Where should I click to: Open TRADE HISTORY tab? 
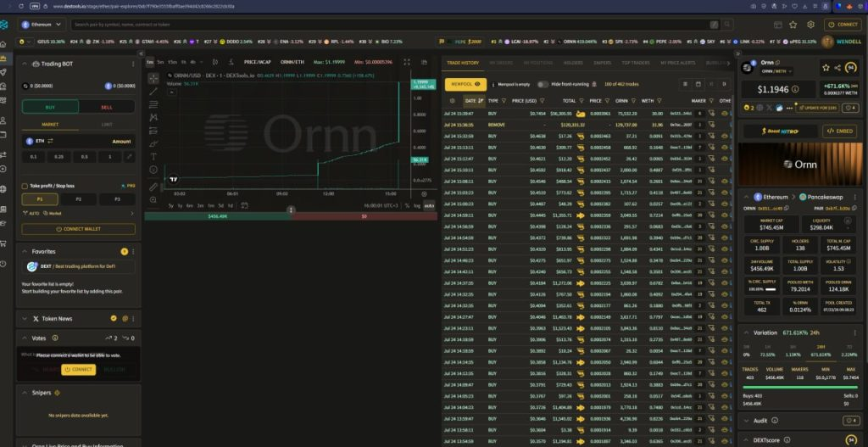pyautogui.click(x=463, y=63)
